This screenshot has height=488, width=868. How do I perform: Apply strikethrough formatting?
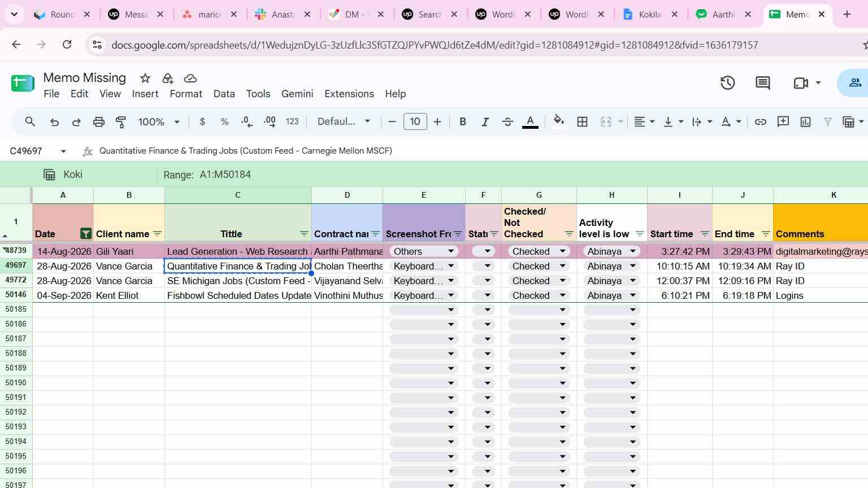pos(507,121)
